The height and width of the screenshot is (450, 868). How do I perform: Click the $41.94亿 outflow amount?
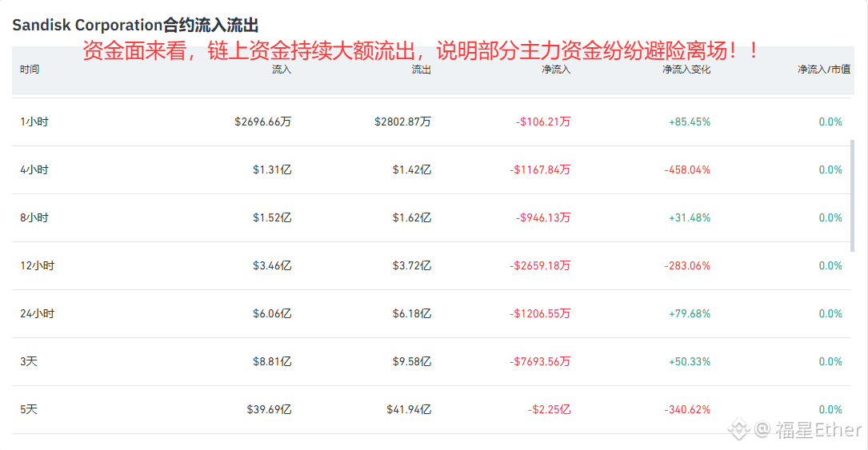point(409,410)
